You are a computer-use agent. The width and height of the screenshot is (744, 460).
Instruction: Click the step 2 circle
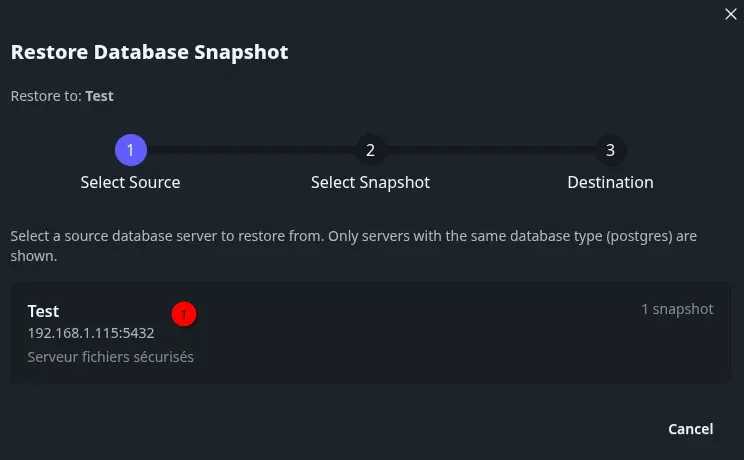point(370,151)
